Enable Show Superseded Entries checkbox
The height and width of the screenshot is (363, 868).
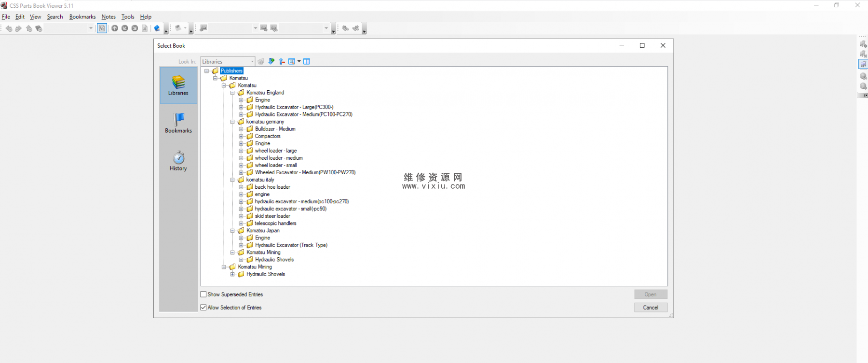[x=203, y=294]
